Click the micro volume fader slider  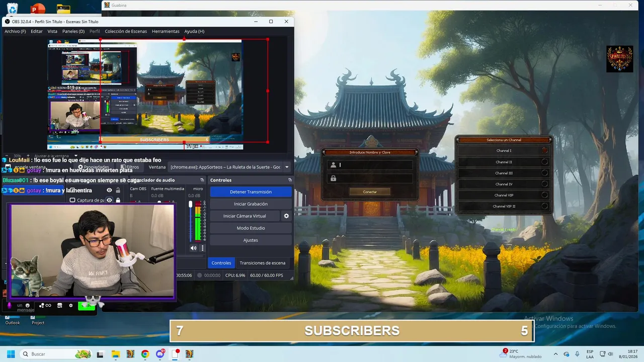(x=190, y=204)
